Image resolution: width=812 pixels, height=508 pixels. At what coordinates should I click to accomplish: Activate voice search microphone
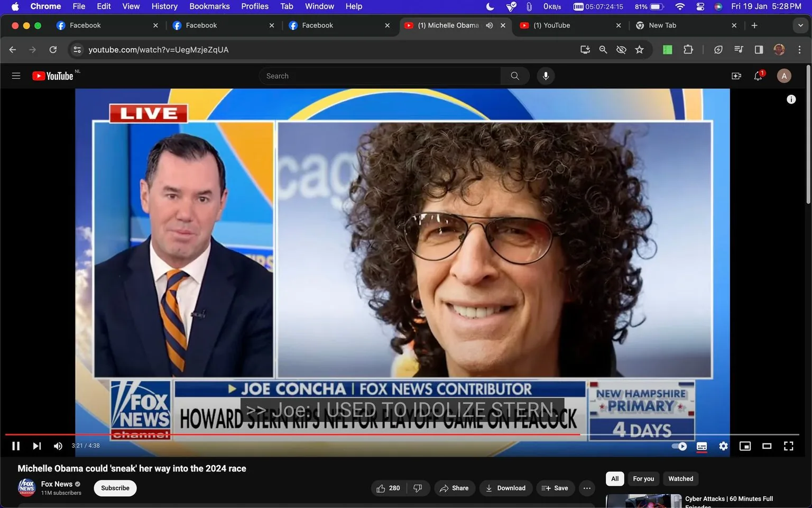(x=546, y=76)
